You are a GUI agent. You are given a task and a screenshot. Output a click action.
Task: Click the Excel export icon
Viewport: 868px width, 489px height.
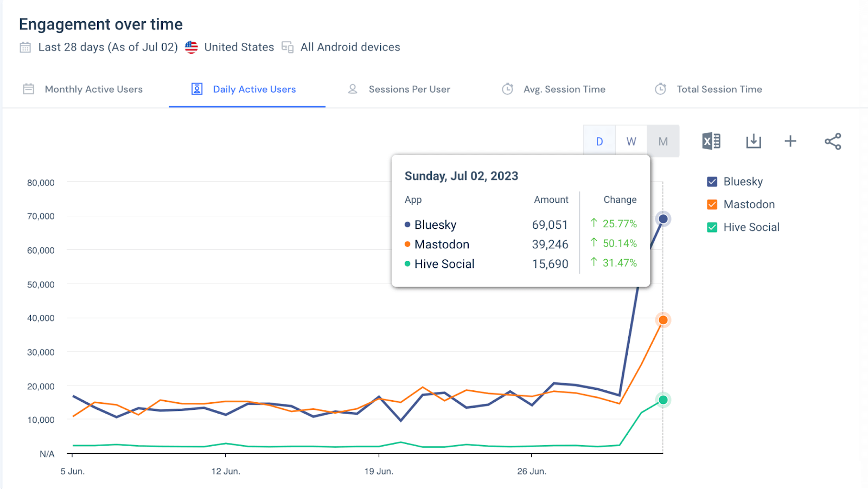pyautogui.click(x=711, y=141)
